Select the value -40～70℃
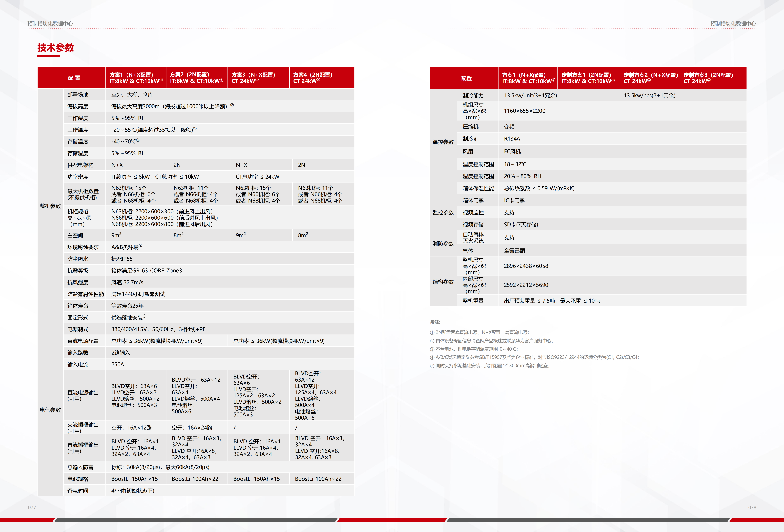This screenshot has height=532, width=784. [x=125, y=141]
